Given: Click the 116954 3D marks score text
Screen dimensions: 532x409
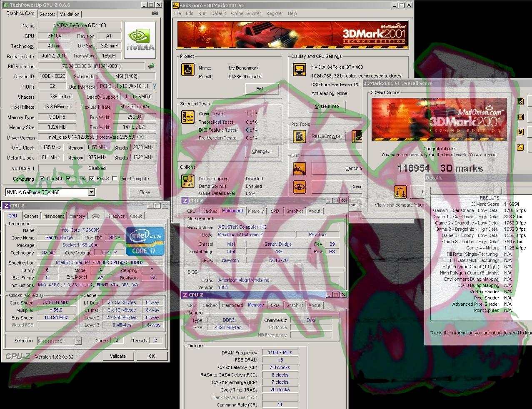Looking at the screenshot, I should click(x=440, y=168).
